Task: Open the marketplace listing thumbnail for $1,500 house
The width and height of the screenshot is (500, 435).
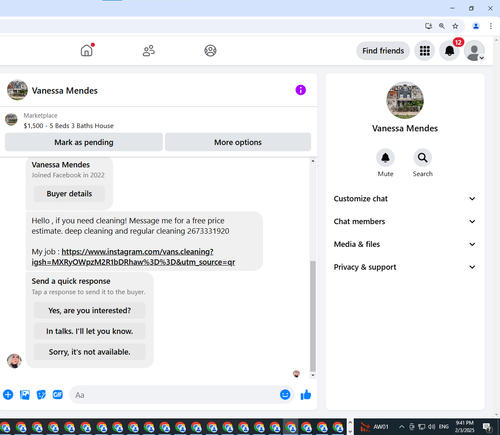Action: coord(11,119)
